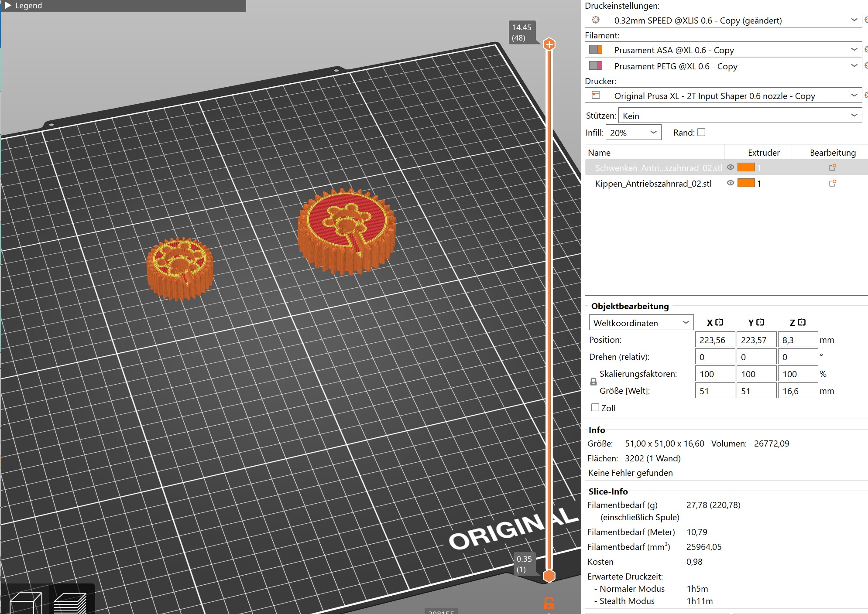The height and width of the screenshot is (614, 868).
Task: Edit printer preset via side gear icon
Action: (x=866, y=96)
